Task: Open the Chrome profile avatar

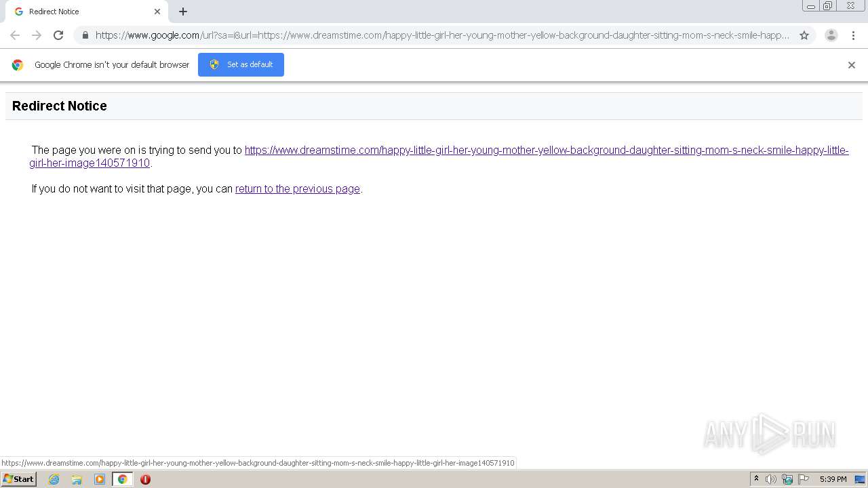Action: click(x=831, y=35)
